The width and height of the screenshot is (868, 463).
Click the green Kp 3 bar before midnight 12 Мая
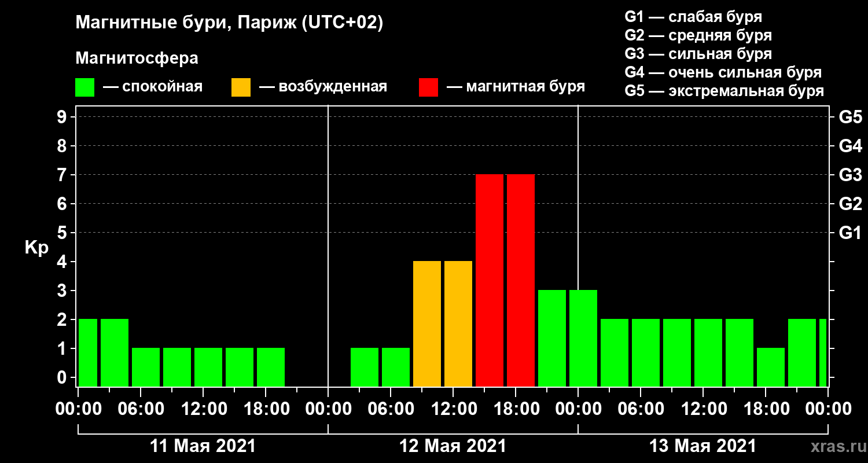pos(552,338)
